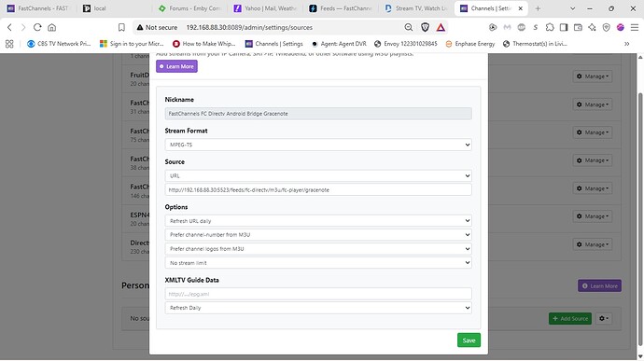Show more bookmarks overflow chevron

point(627,44)
